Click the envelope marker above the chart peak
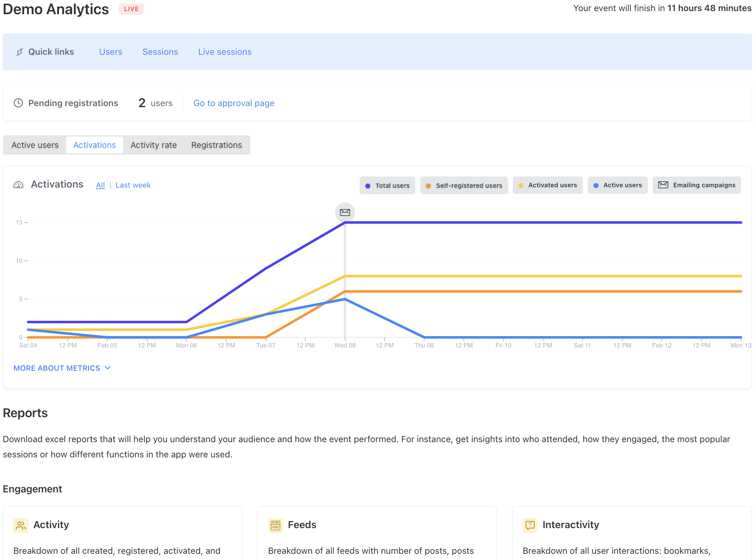 [x=344, y=213]
